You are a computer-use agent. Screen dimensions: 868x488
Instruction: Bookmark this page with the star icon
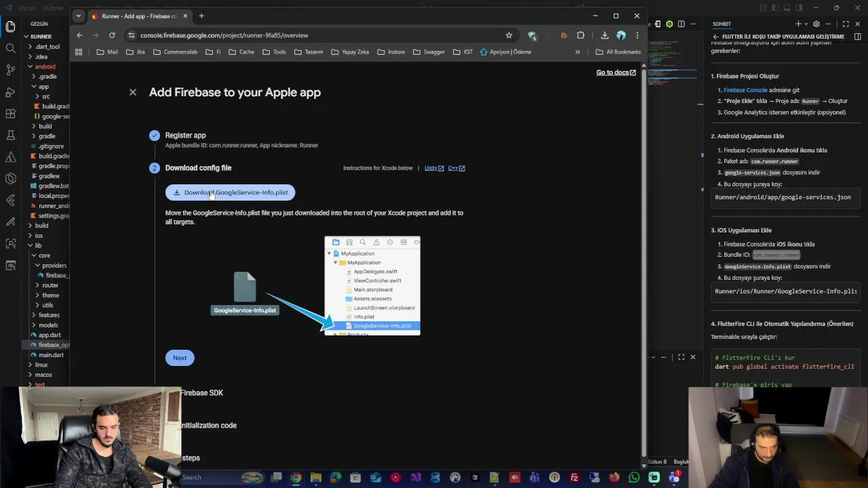pyautogui.click(x=509, y=35)
